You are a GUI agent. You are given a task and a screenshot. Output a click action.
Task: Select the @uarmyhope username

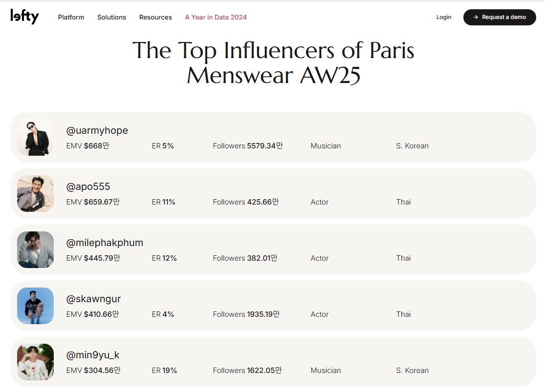[x=97, y=130]
